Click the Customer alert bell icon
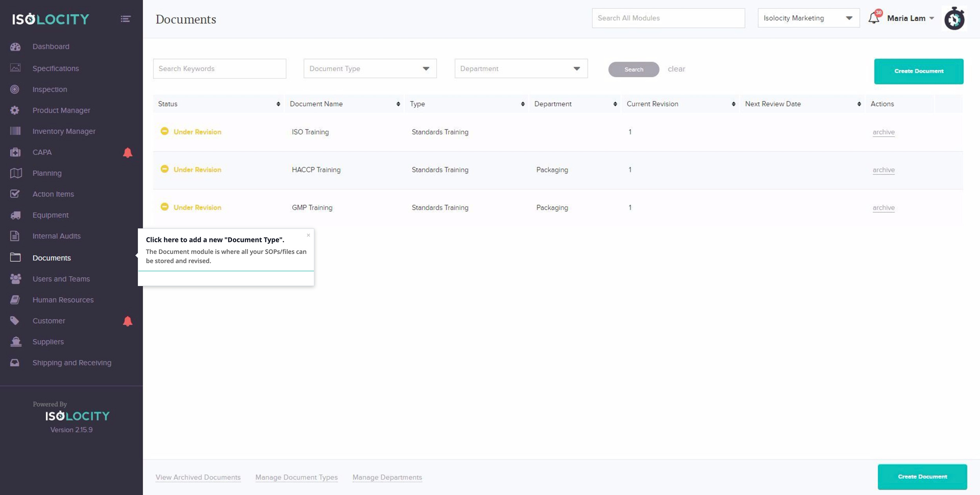Image resolution: width=980 pixels, height=495 pixels. [127, 321]
